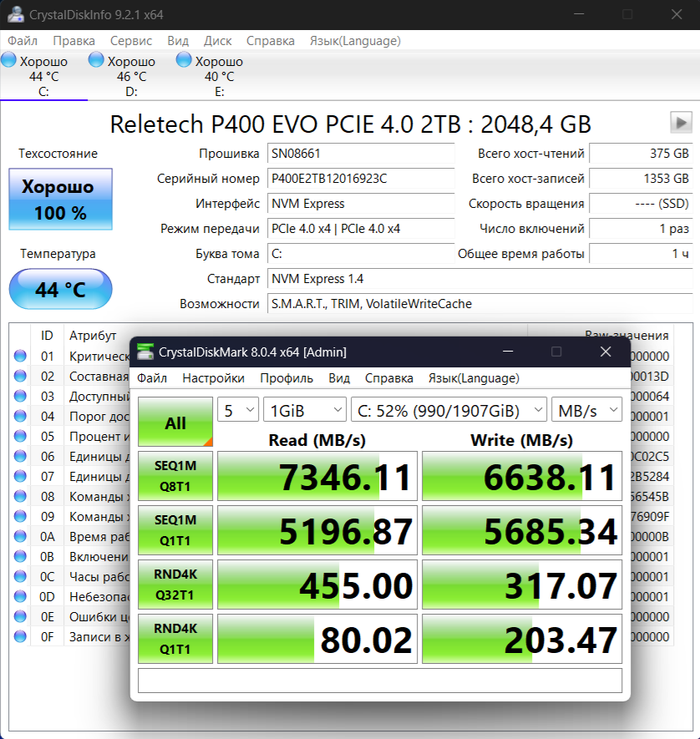Screen dimensions: 700x739
Task: Click the total host writes value 1353 GB
Action: 641,178
